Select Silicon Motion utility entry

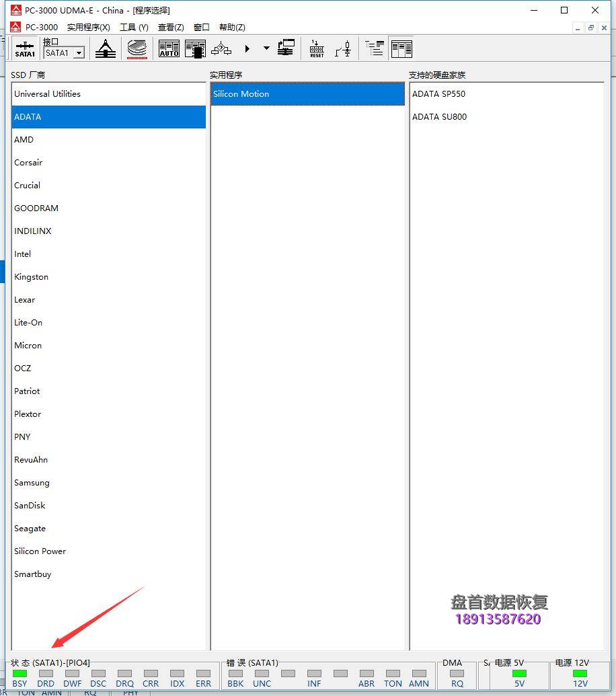tap(241, 94)
